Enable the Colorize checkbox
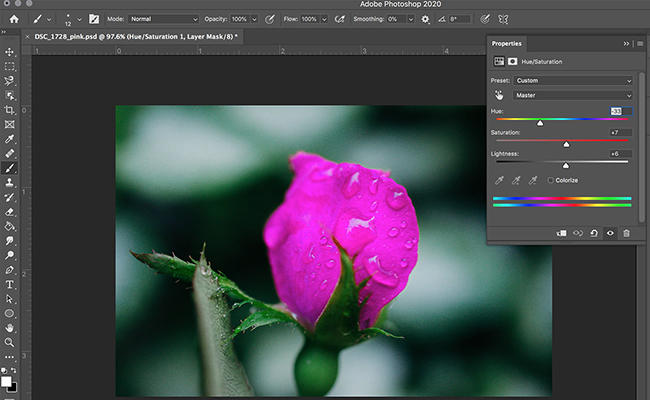The image size is (650, 400). pos(550,180)
